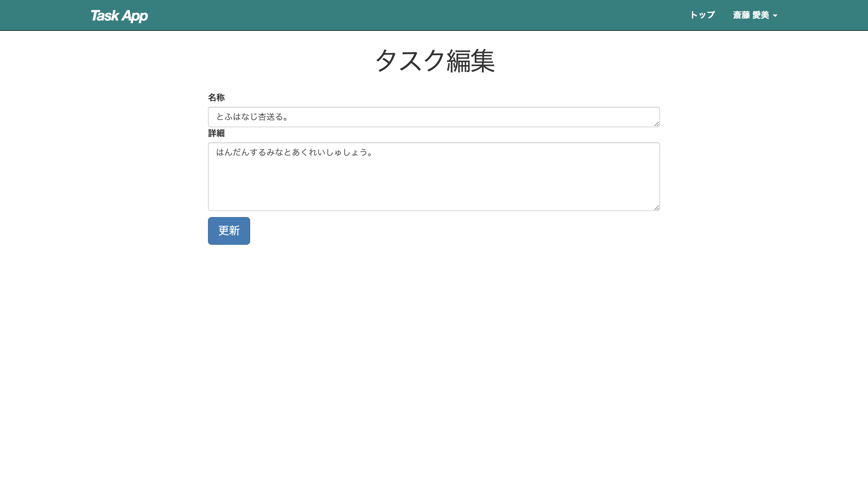Focus the 名称 text field
Viewport: 868px width, 495px height.
point(434,117)
